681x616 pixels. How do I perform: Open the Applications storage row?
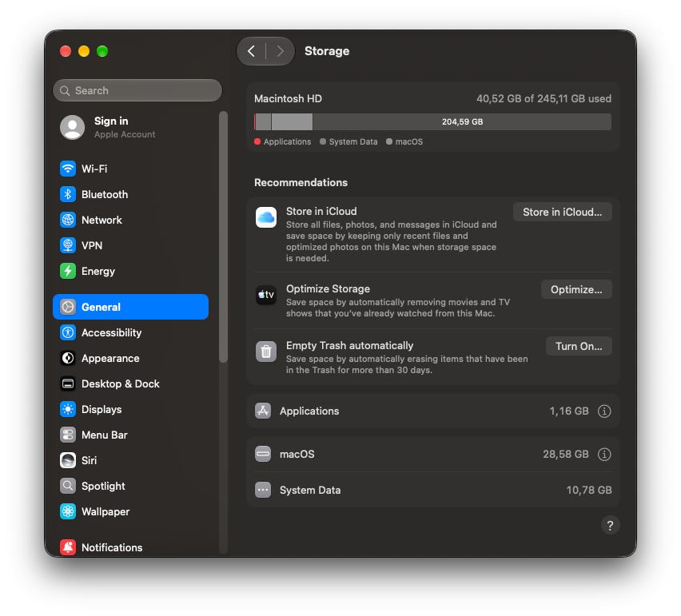coord(432,411)
